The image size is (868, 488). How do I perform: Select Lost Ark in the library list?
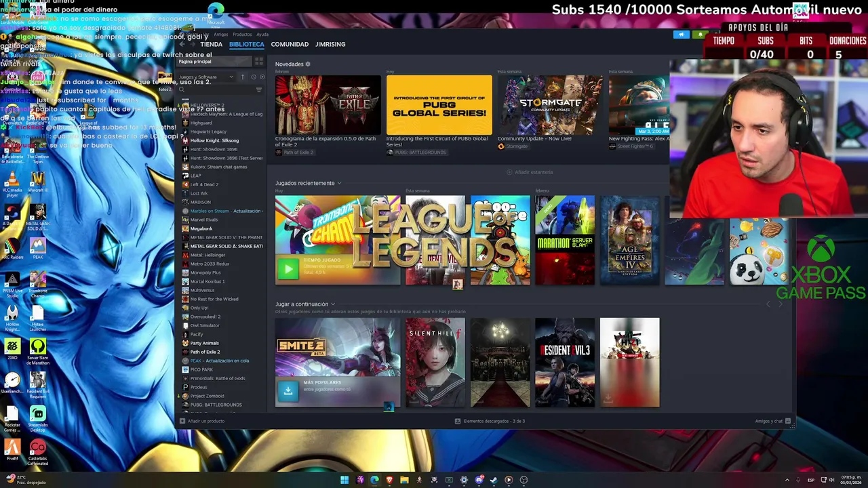199,193
